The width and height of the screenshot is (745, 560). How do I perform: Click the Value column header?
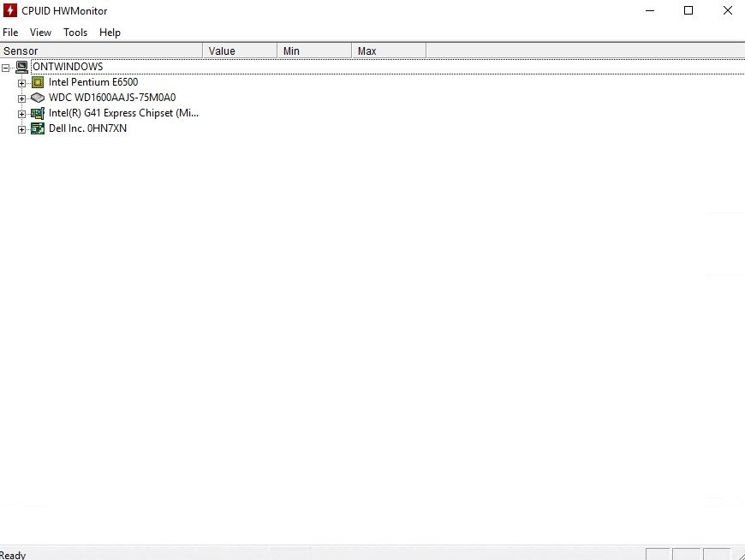[240, 51]
